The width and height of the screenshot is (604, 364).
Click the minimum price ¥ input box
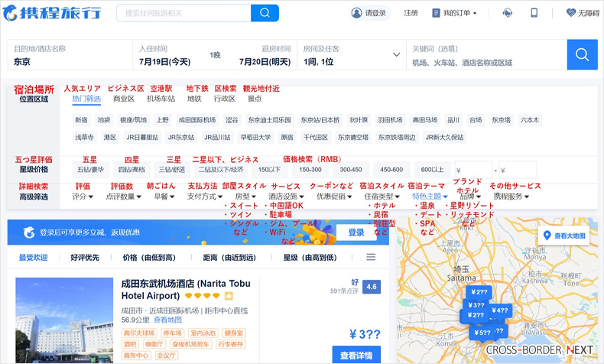[x=473, y=170]
